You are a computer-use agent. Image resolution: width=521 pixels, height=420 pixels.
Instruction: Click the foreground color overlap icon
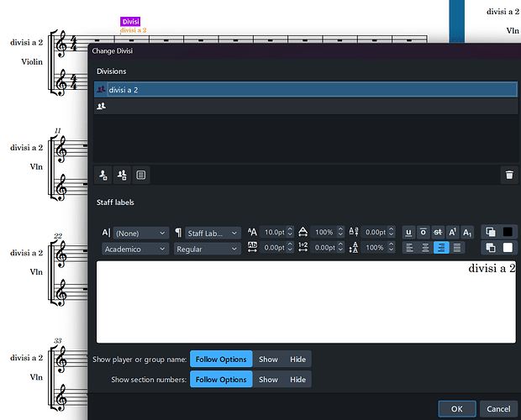491,232
